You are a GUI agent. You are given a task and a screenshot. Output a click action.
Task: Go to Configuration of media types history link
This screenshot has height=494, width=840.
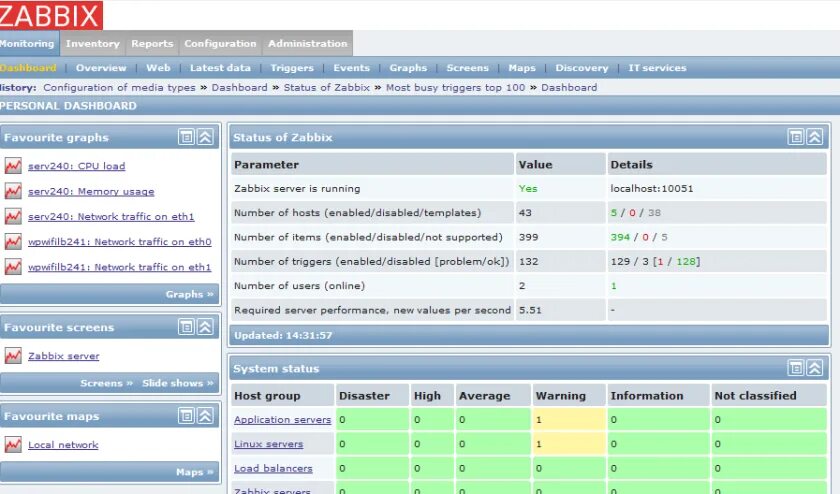(x=119, y=87)
